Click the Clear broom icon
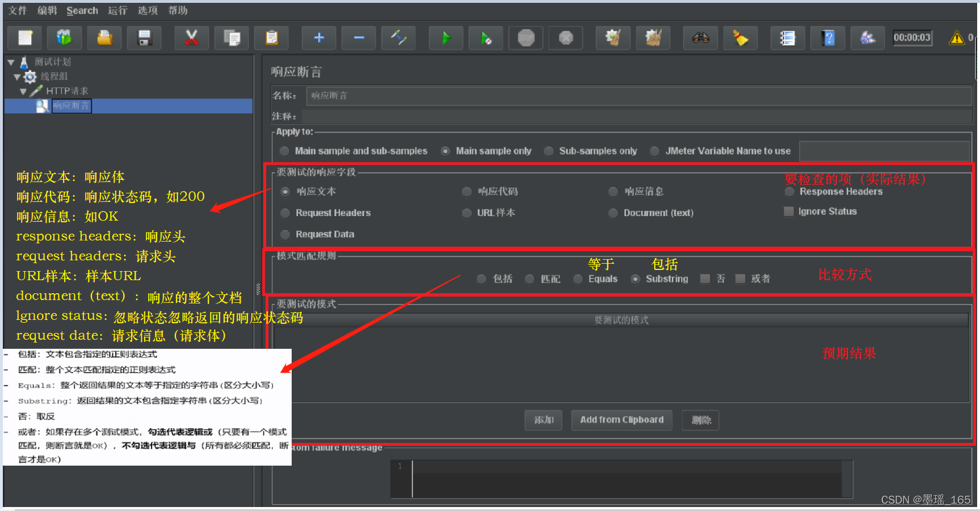Screen dimensions: 980x511 (x=613, y=38)
